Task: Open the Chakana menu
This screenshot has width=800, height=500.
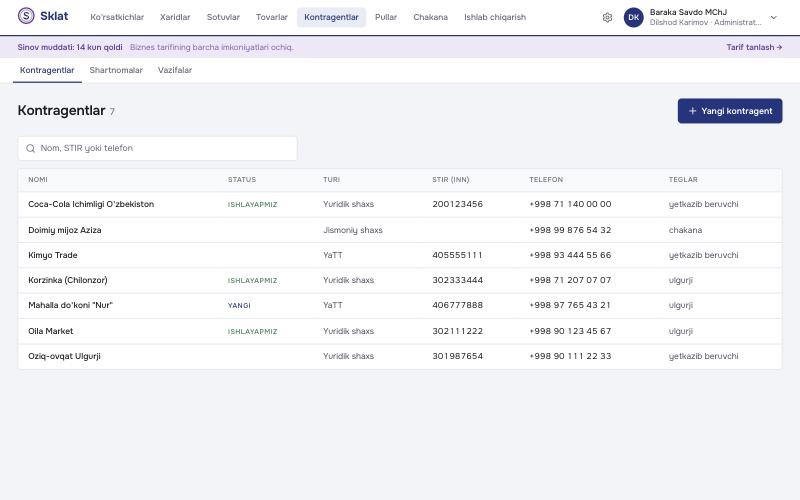Action: (x=430, y=17)
